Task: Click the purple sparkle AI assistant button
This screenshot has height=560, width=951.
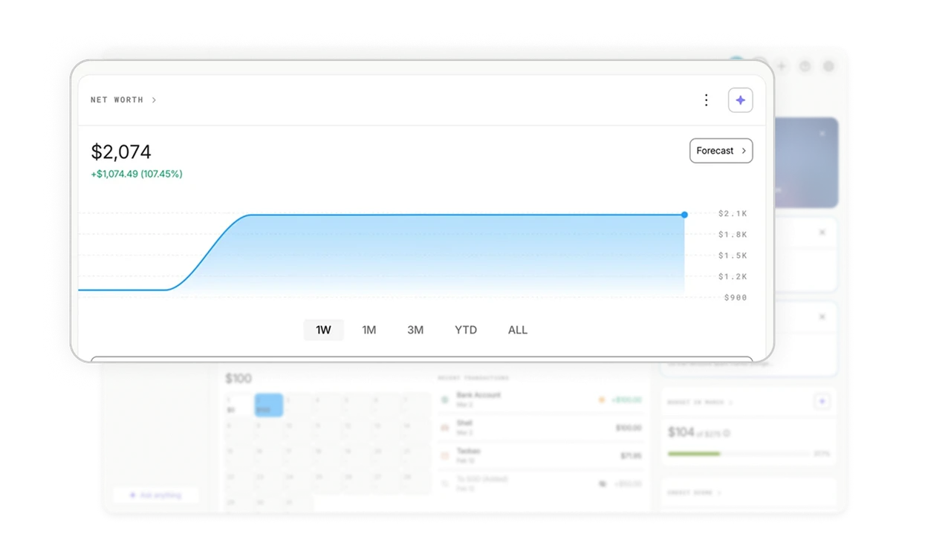Action: 740,100
